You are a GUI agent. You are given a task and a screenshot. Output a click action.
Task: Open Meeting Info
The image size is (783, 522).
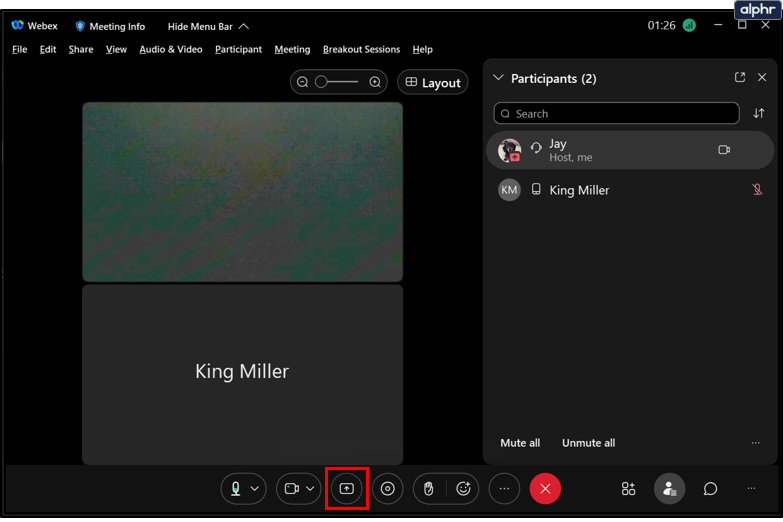pyautogui.click(x=110, y=26)
